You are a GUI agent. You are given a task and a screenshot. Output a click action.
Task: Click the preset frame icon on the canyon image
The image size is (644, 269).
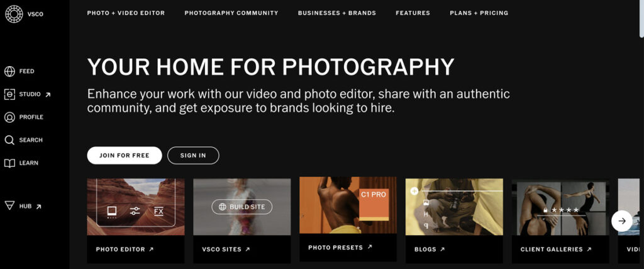coord(112,212)
